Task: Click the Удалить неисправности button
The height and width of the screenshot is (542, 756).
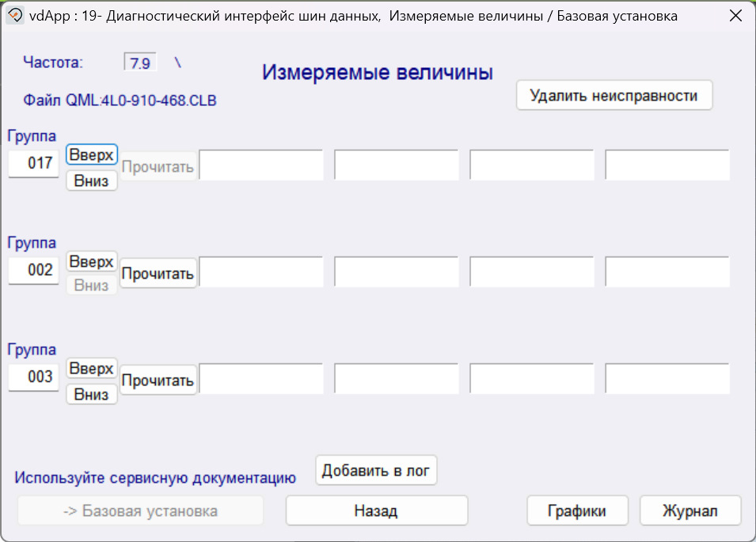Action: pyautogui.click(x=614, y=95)
